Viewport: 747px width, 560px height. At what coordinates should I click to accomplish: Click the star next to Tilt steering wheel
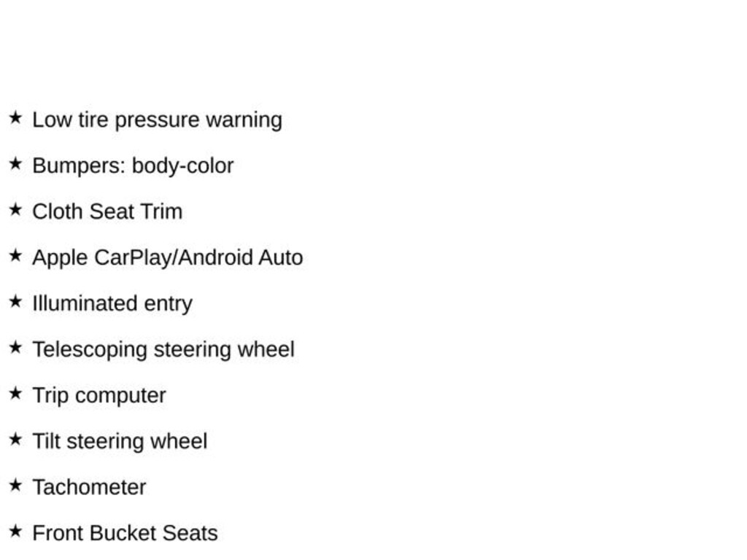(x=15, y=439)
